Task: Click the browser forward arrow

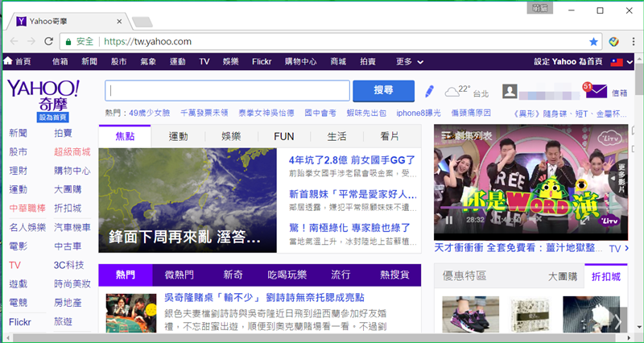Action: tap(31, 42)
